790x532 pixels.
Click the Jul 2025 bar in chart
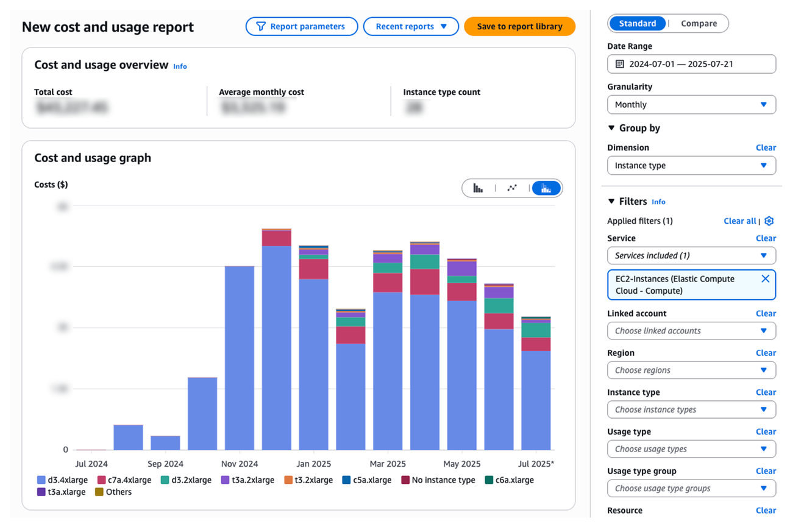click(536, 383)
